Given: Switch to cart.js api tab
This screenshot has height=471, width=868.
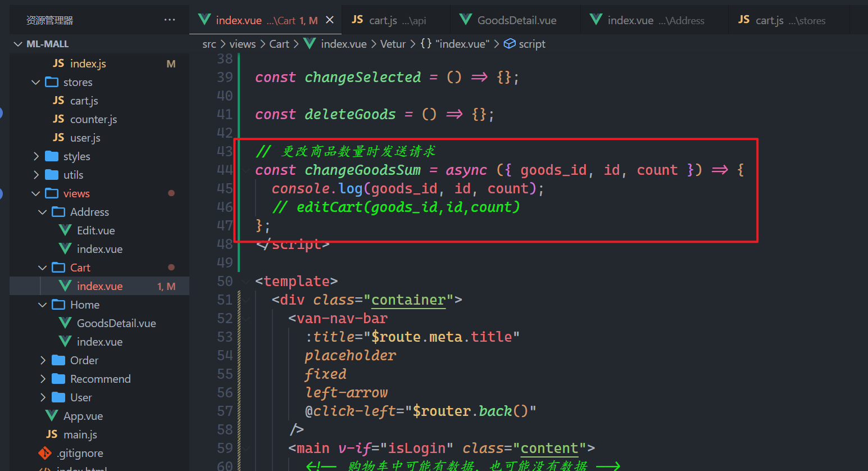Looking at the screenshot, I should pos(396,20).
